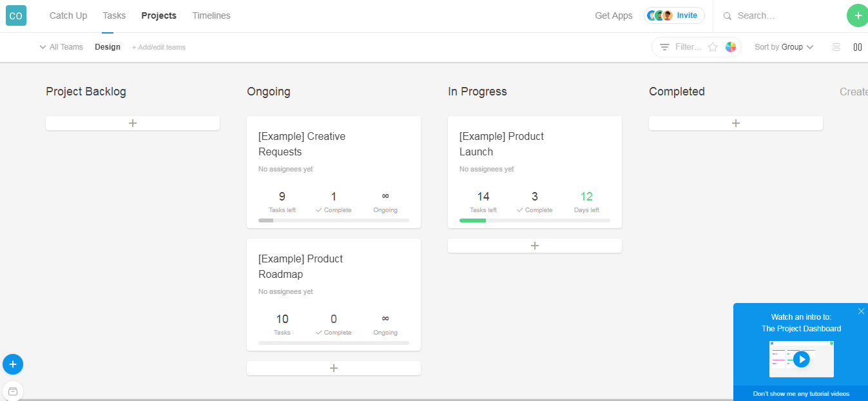Switch to column board layout view
Viewport: 868px width, 401px height.
[858, 47]
